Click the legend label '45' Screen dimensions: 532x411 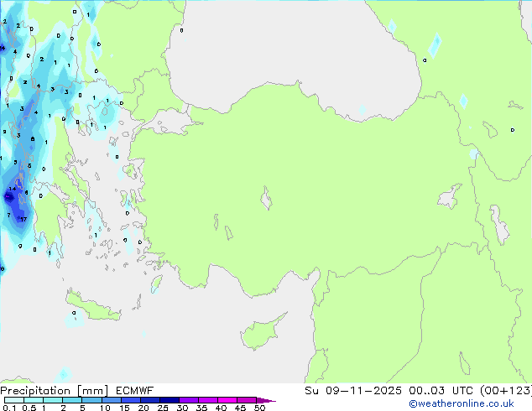pyautogui.click(x=240, y=408)
